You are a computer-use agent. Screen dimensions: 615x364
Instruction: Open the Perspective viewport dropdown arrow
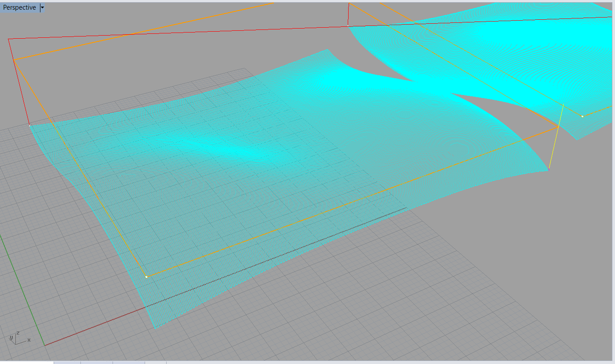click(x=42, y=7)
